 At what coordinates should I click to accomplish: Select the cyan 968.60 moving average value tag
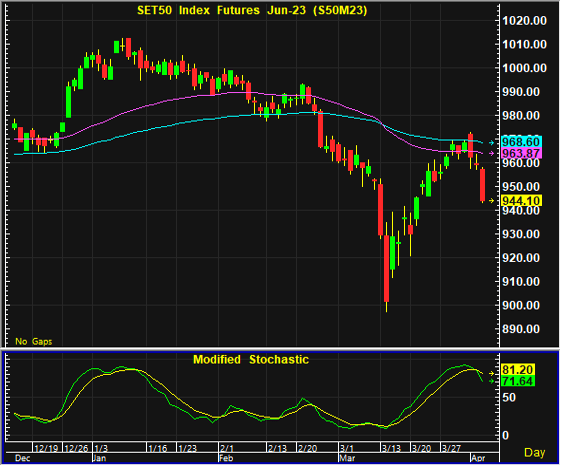[522, 142]
